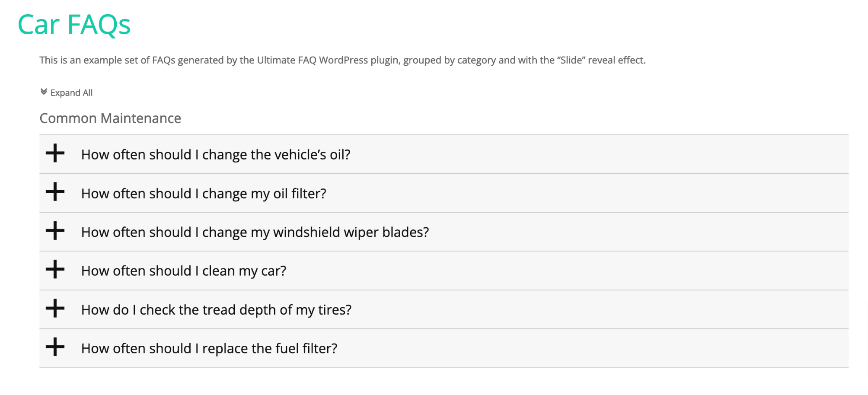Toggle the fuel filter FAQ entry
868x395 pixels.
pyautogui.click(x=210, y=348)
